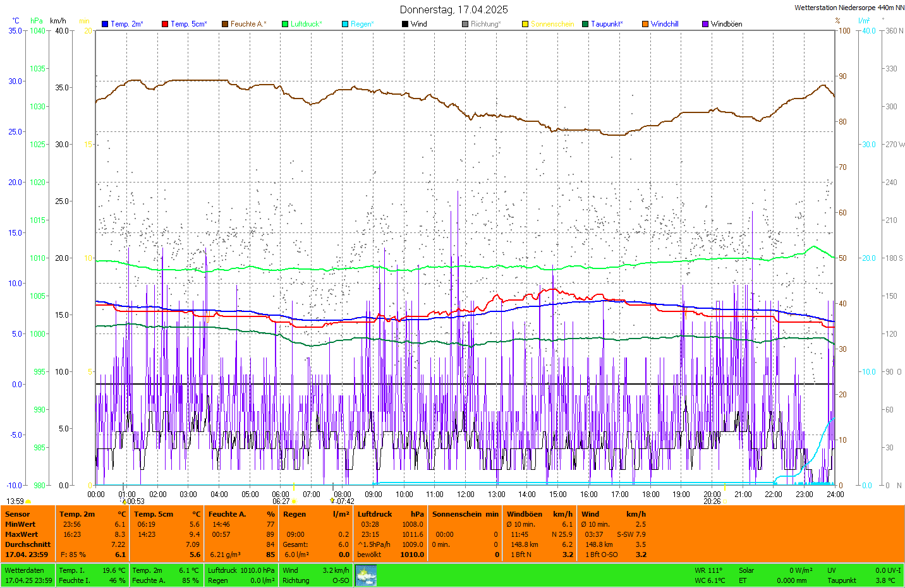Click the Luftdruck column header in statistics table

point(374,514)
